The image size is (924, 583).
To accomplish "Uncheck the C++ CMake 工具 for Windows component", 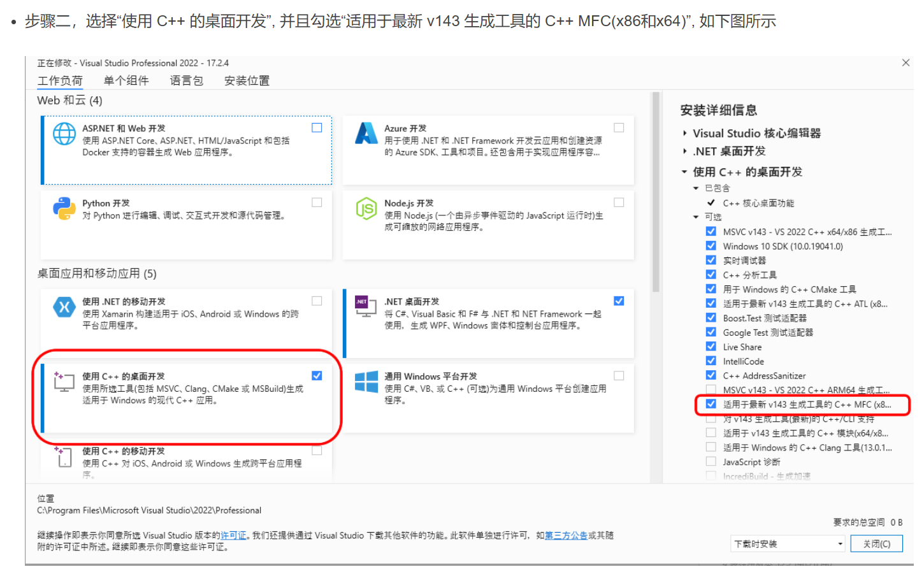I will coord(711,289).
